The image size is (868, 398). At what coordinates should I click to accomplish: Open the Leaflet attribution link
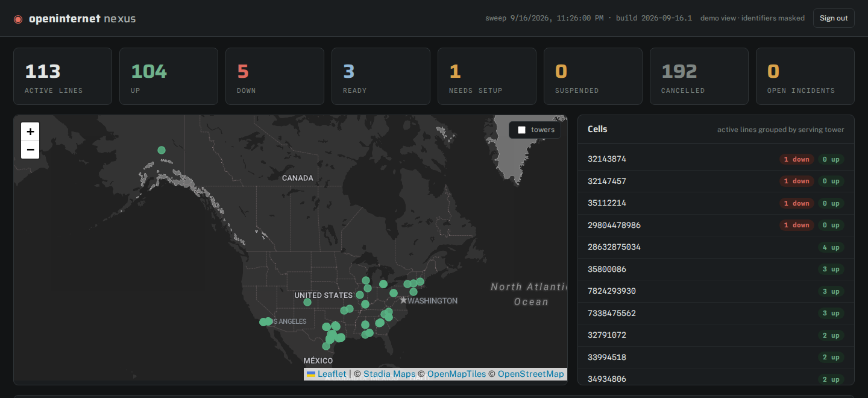(326, 374)
